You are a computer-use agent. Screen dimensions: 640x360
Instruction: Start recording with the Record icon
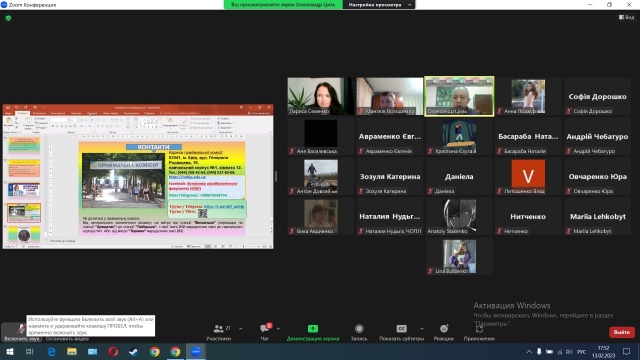point(359,329)
